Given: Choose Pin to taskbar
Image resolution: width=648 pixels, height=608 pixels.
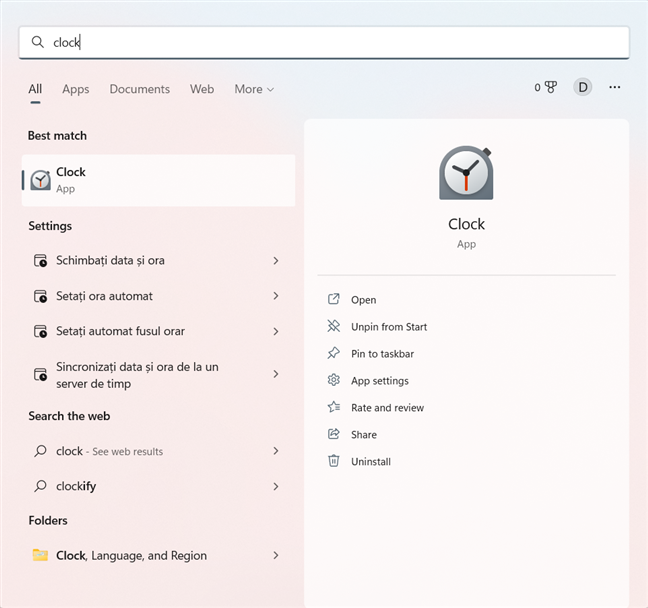Looking at the screenshot, I should 382,354.
